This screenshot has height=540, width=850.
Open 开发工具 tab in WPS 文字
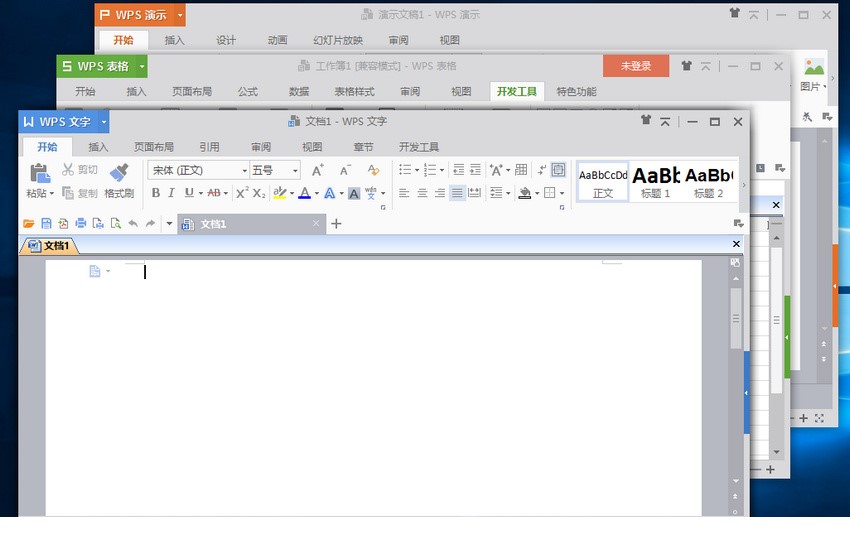(x=419, y=147)
